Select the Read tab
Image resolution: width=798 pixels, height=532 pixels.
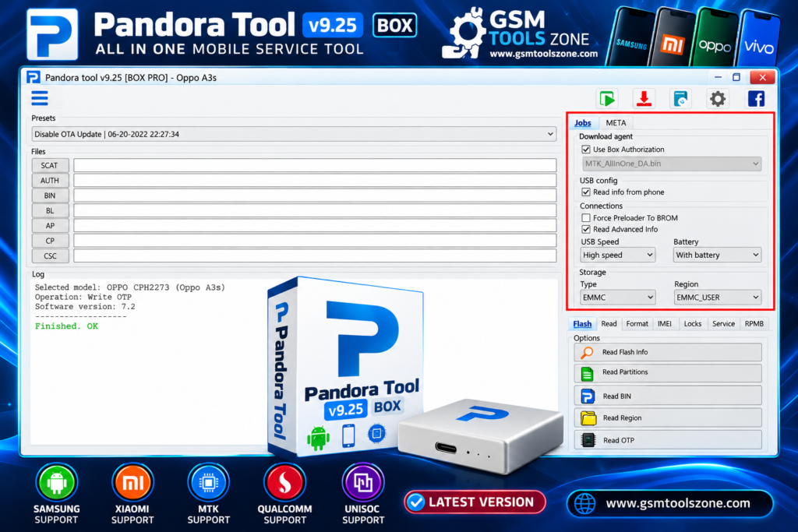[x=609, y=323]
